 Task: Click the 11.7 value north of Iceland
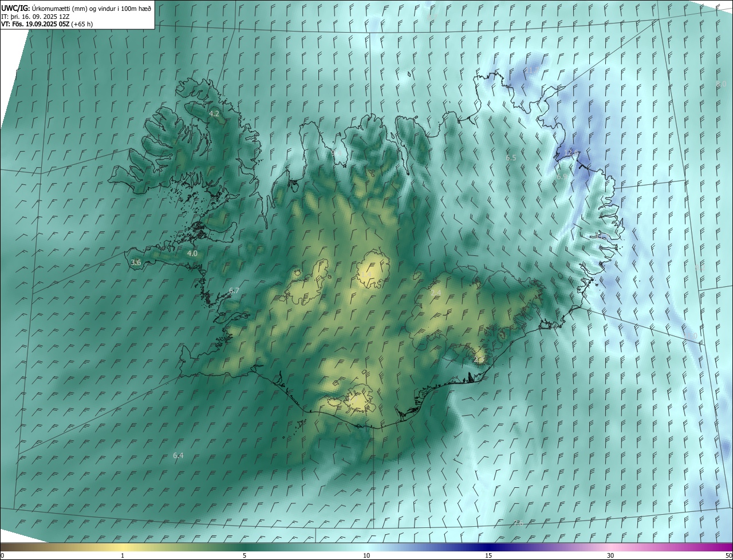pos(533,70)
